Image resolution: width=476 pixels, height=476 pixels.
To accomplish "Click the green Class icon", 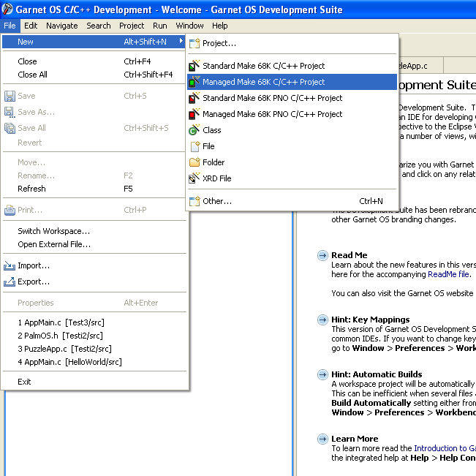I will point(194,130).
